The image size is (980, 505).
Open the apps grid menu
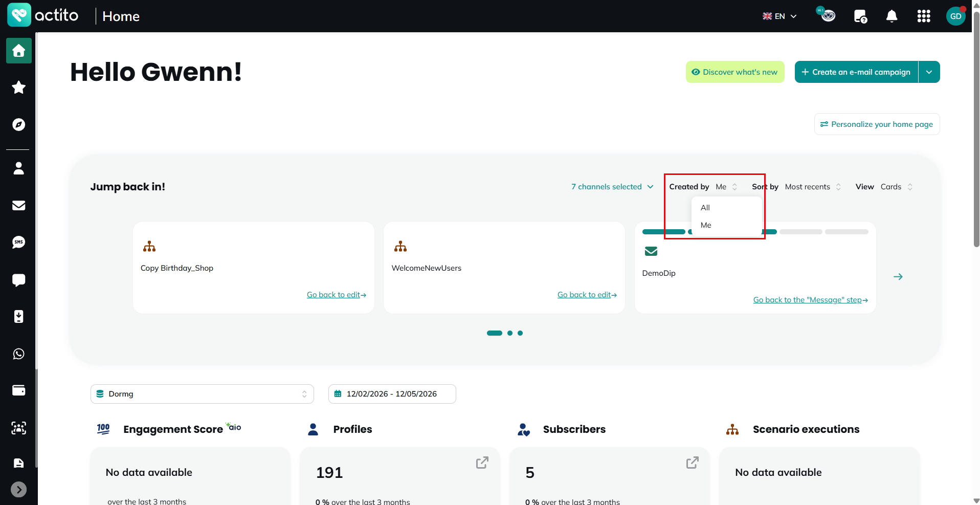(924, 16)
